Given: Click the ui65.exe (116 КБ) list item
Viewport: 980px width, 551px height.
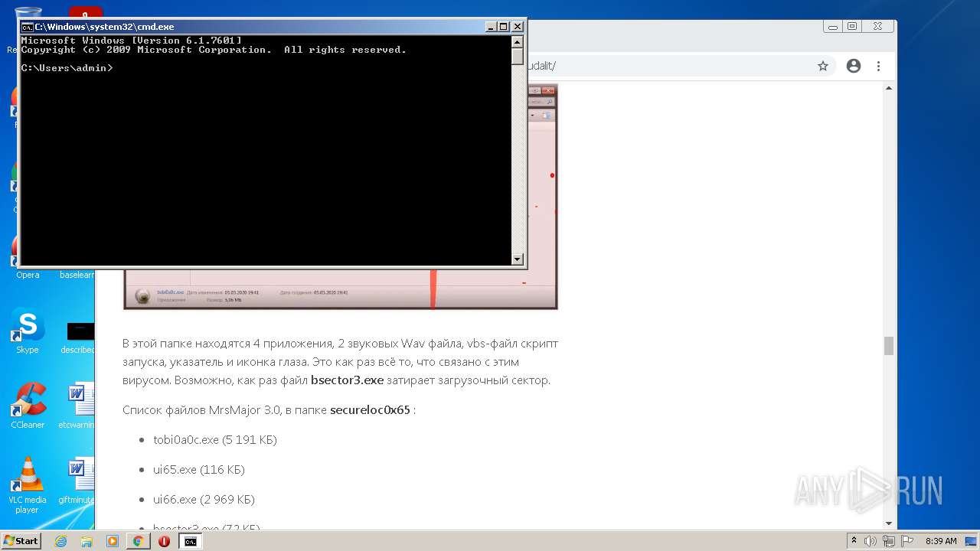Looking at the screenshot, I should pyautogui.click(x=199, y=469).
